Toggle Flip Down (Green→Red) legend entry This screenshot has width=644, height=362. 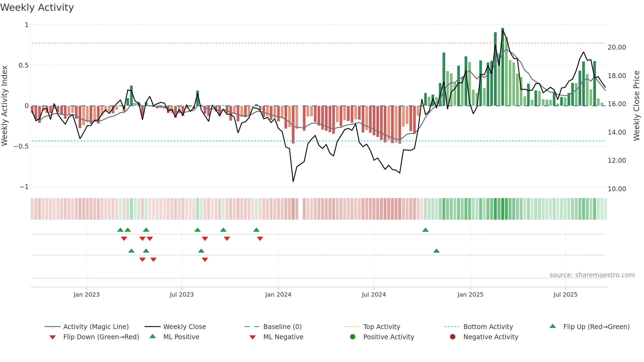(94, 337)
